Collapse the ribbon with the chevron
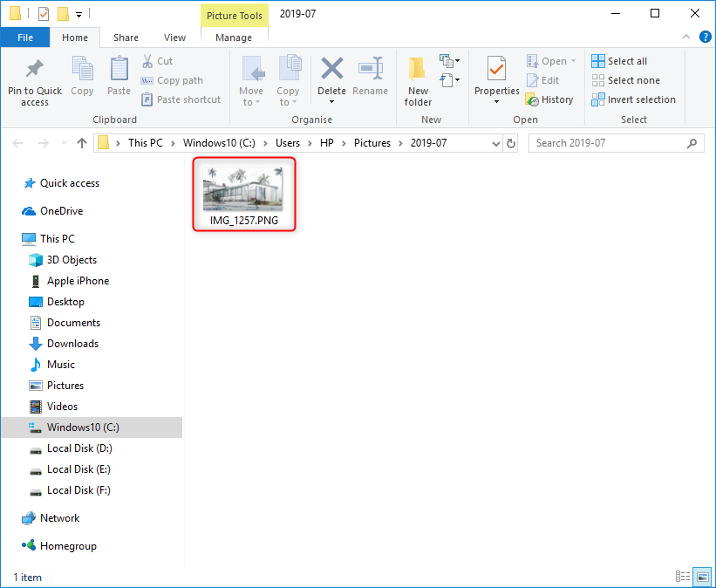The width and height of the screenshot is (716, 588). [x=685, y=38]
